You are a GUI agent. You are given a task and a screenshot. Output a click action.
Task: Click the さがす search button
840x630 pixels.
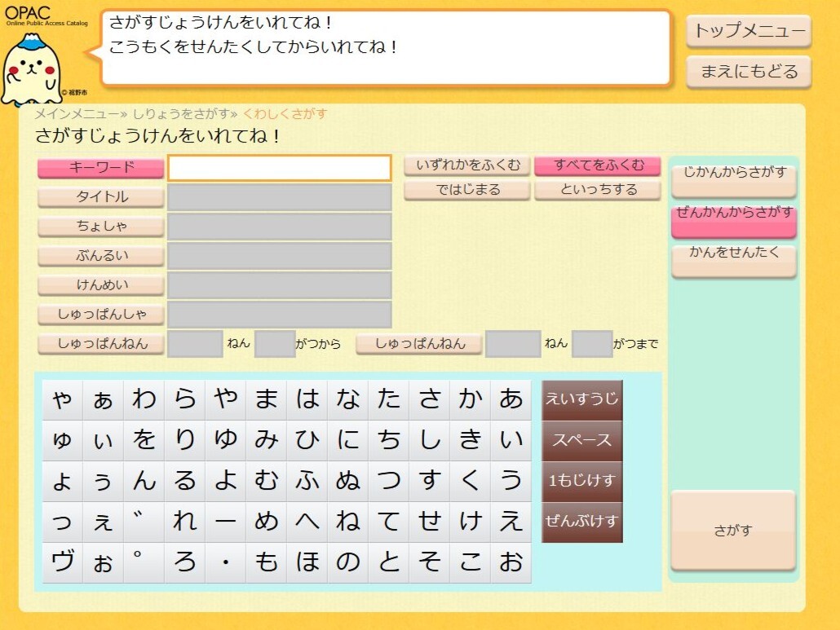point(733,531)
